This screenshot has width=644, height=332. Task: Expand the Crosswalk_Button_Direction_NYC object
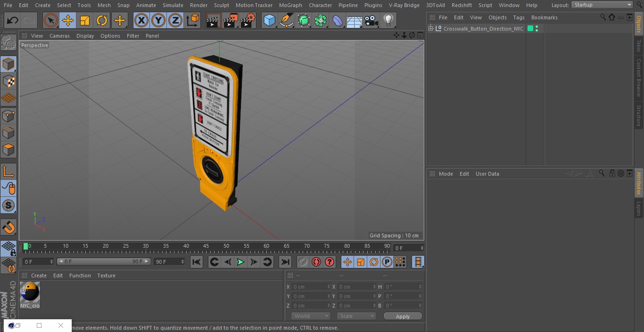(430, 29)
